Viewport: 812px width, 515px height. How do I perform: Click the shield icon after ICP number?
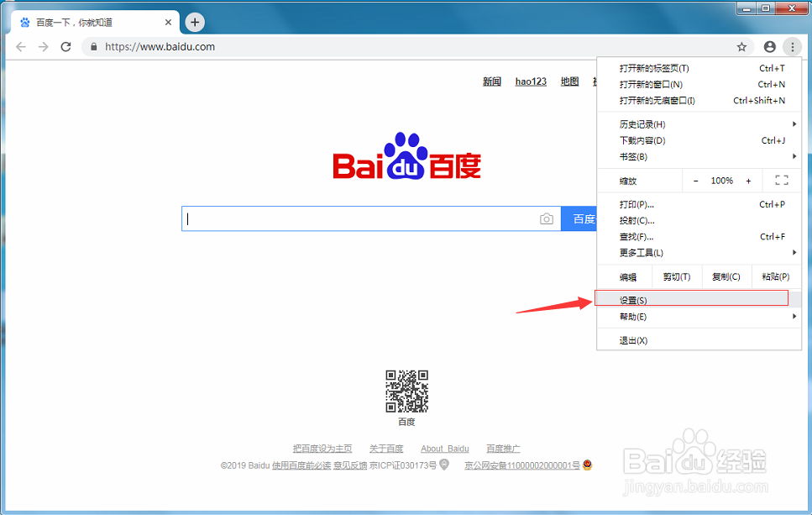click(444, 465)
